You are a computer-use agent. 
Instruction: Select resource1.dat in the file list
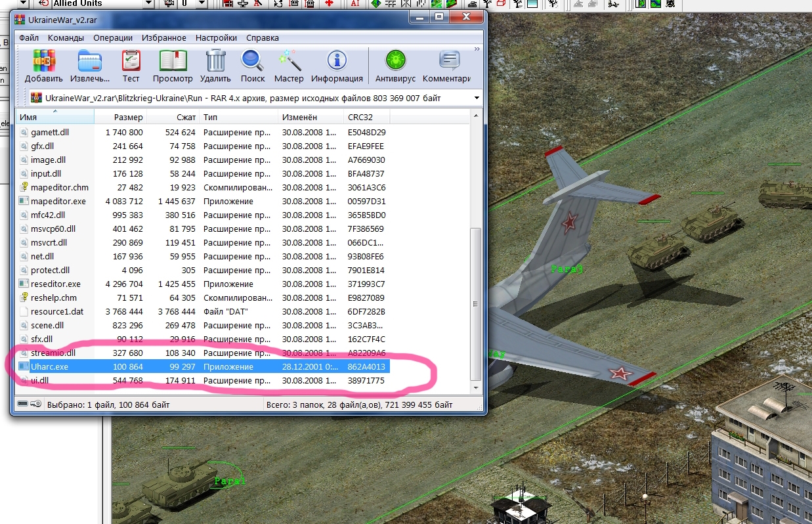[x=57, y=311]
